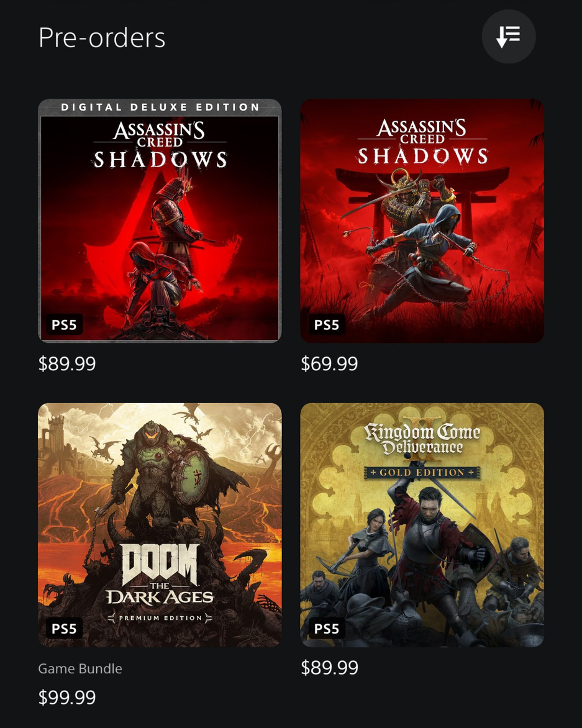Screen dimensions: 582x728
Task: Click the Premium Edition text on DOOM cover
Action: tap(160, 618)
